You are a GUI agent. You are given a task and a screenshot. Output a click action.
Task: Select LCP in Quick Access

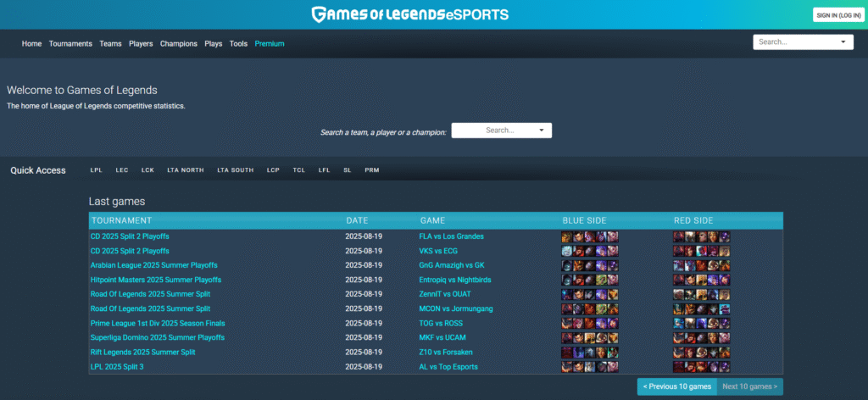click(x=273, y=170)
